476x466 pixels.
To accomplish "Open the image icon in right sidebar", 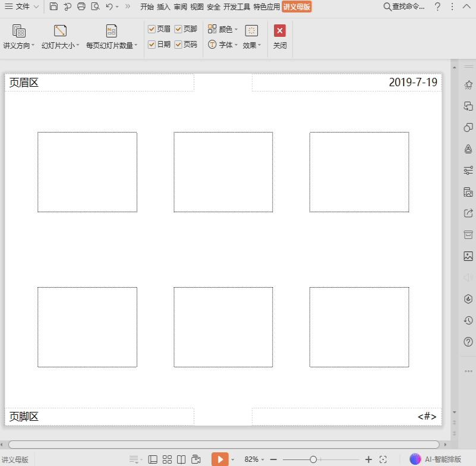I will (x=468, y=256).
